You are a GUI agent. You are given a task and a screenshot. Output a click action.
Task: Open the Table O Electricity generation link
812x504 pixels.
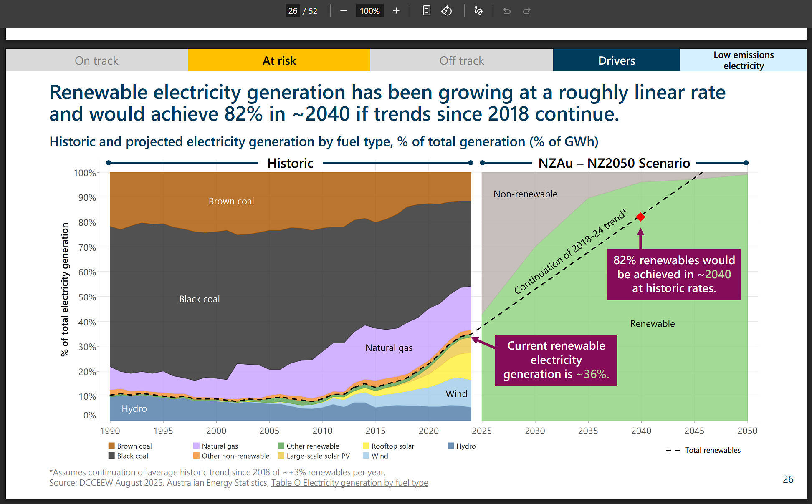349,483
